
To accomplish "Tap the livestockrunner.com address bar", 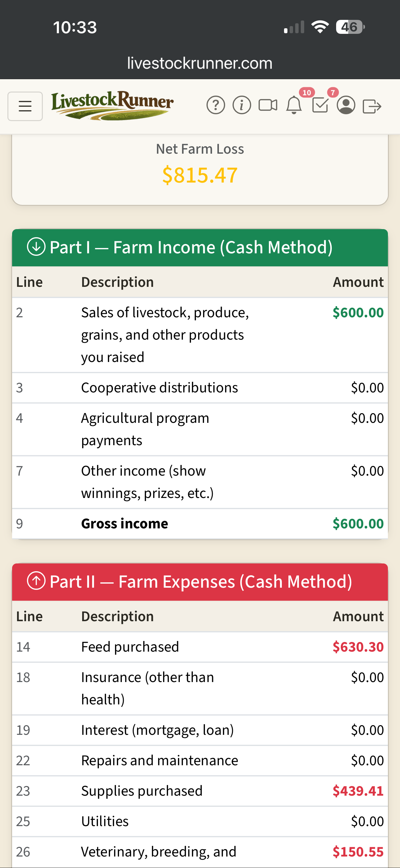I will [199, 63].
